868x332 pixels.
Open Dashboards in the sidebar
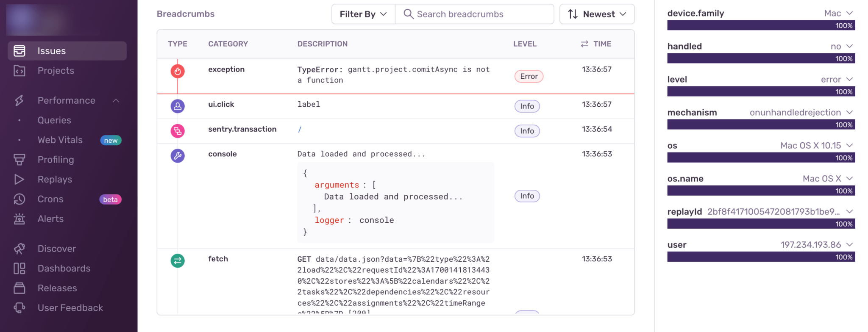click(x=64, y=268)
